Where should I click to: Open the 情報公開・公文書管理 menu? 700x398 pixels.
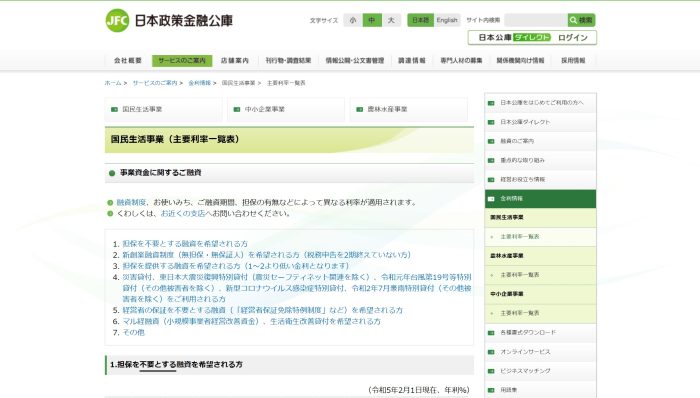pyautogui.click(x=355, y=61)
